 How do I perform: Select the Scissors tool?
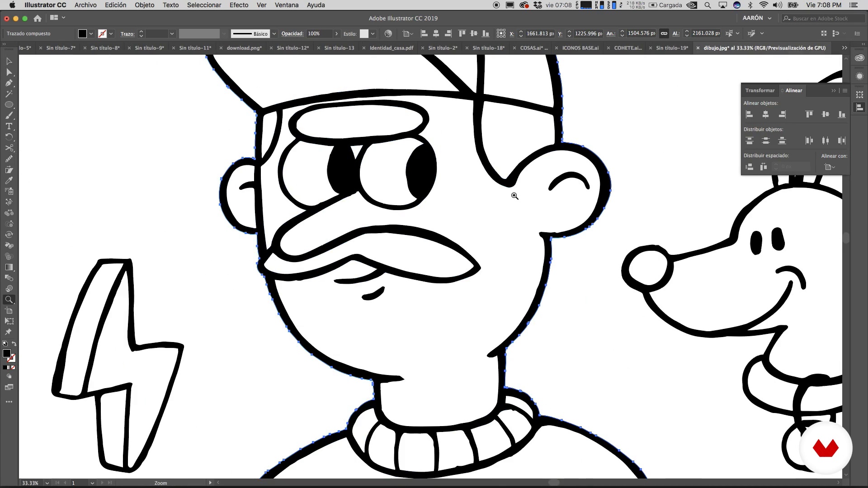point(9,148)
